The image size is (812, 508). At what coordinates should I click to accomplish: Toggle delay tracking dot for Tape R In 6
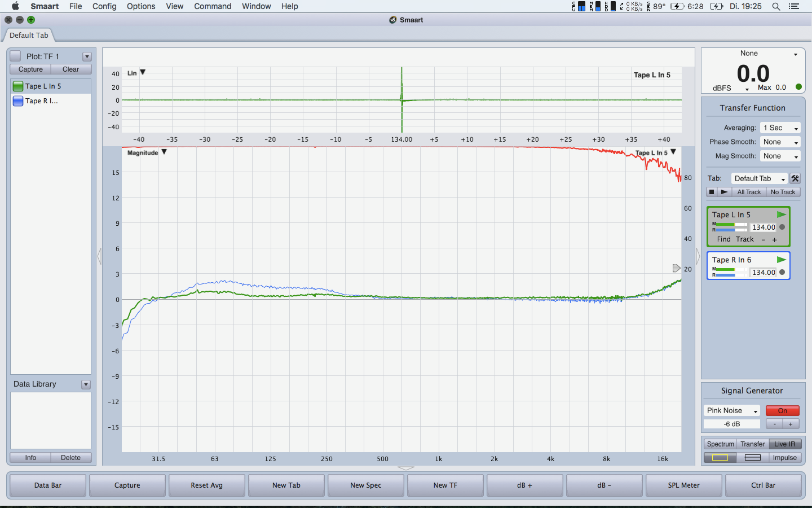coord(782,272)
